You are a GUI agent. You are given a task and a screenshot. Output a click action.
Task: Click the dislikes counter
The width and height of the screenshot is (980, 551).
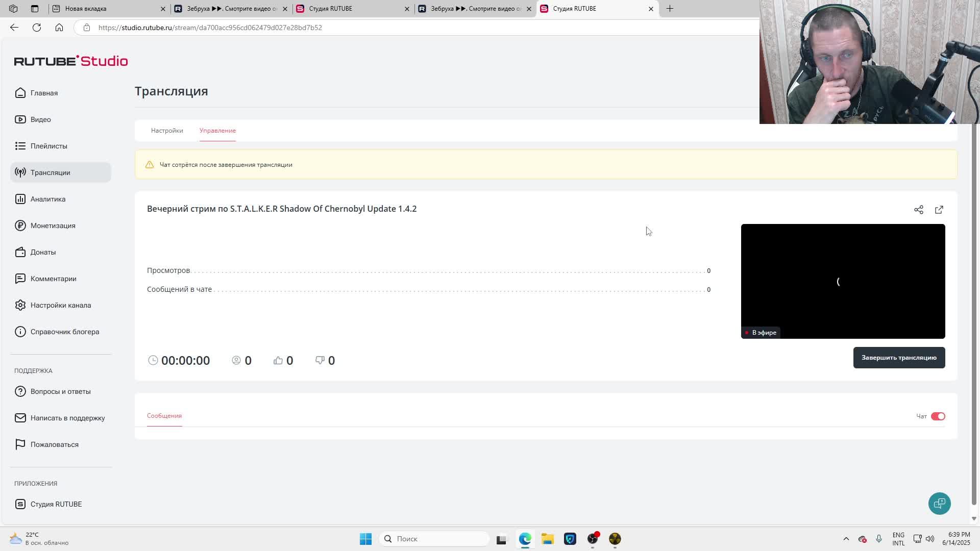click(325, 360)
